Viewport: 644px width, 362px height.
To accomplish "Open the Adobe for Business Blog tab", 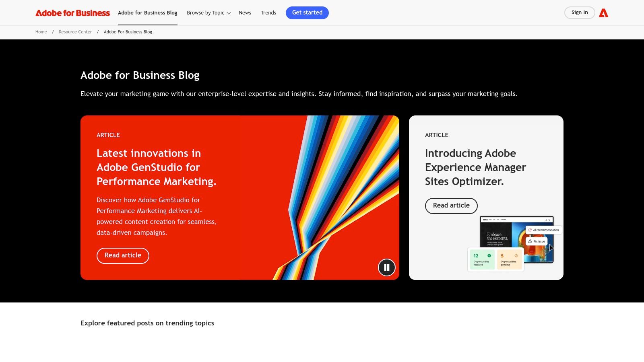I will click(148, 13).
